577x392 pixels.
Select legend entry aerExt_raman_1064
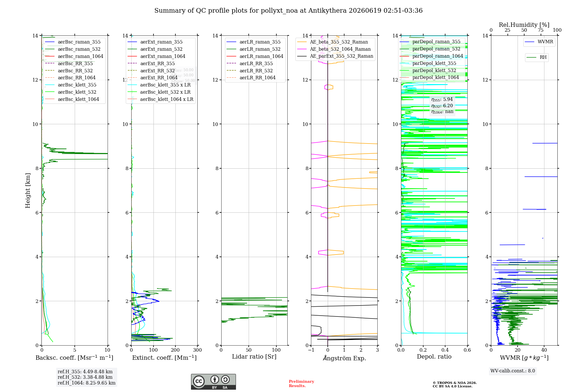point(156,56)
